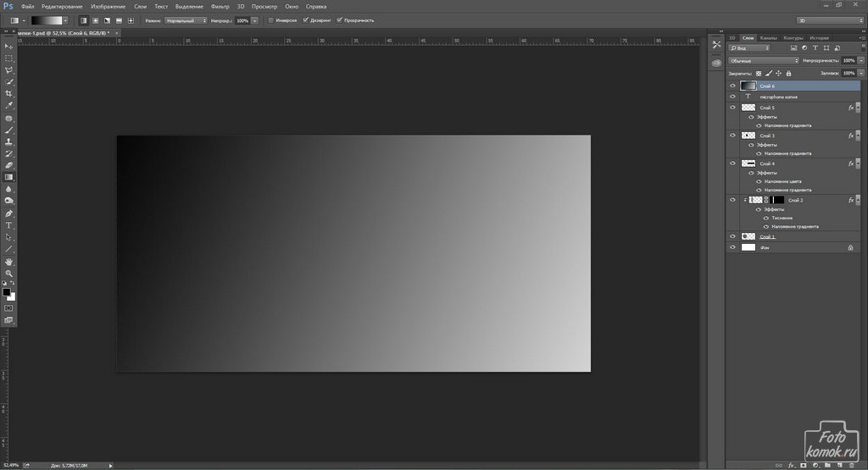868x470 pixels.
Task: Open the Заливка fill dropdown arrow
Action: click(x=861, y=73)
